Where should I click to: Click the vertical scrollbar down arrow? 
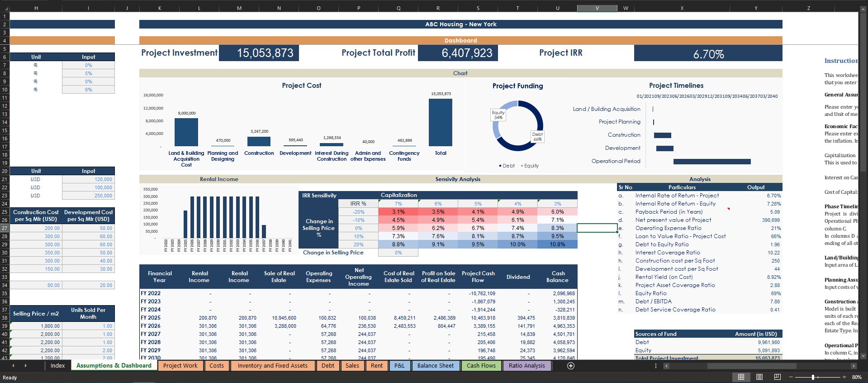pos(863,356)
